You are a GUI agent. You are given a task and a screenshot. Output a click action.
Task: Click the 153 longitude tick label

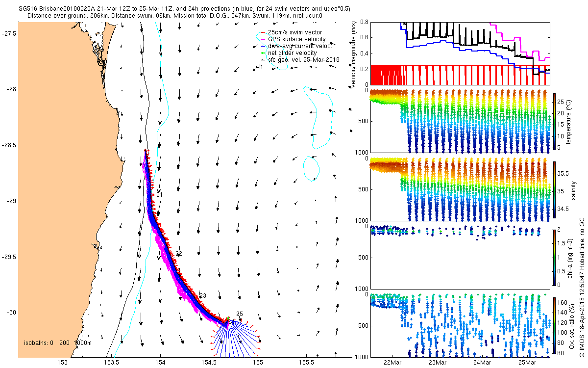click(x=63, y=363)
